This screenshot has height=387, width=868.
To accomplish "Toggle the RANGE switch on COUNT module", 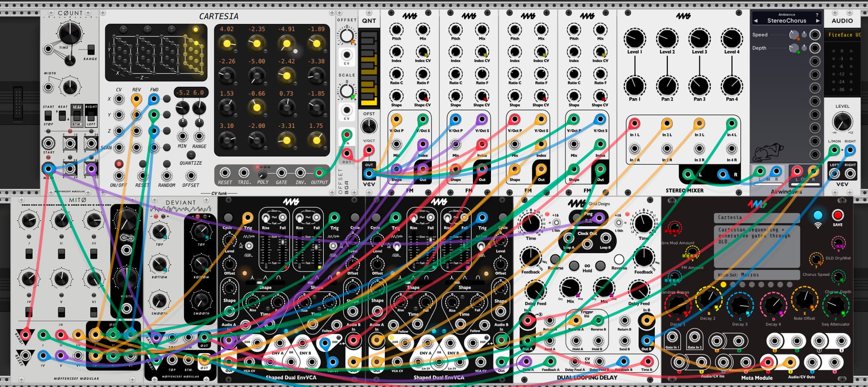I will click(x=91, y=50).
